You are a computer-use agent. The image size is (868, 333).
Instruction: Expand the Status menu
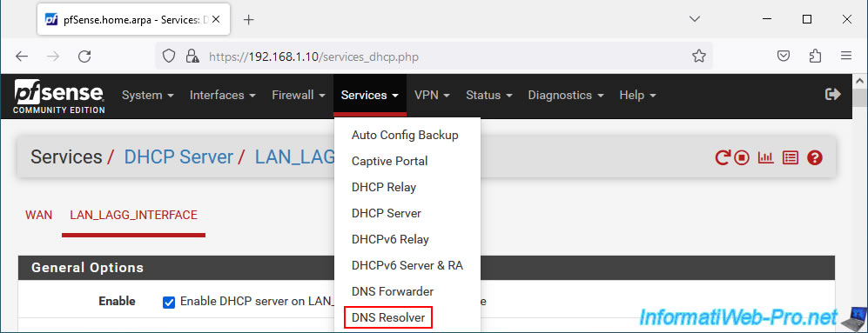pos(488,95)
